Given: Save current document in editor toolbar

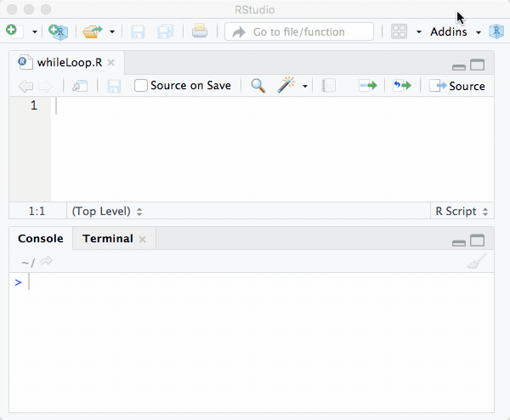Looking at the screenshot, I should tap(114, 86).
